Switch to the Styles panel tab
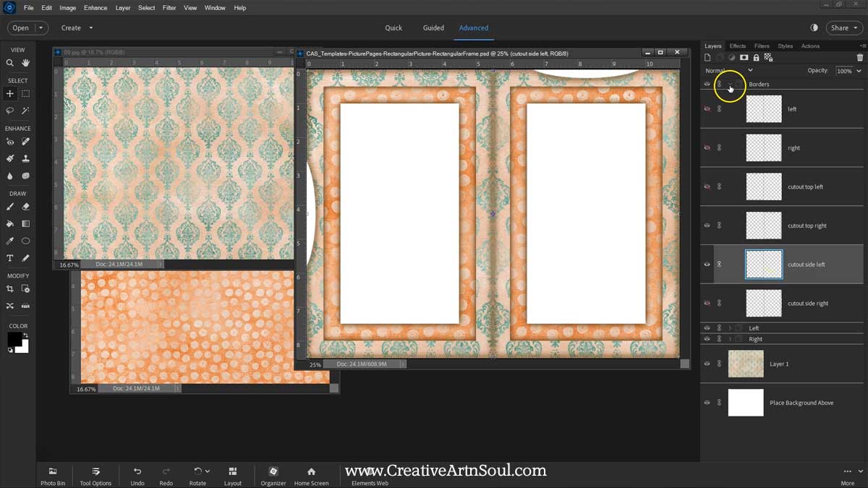 point(785,46)
